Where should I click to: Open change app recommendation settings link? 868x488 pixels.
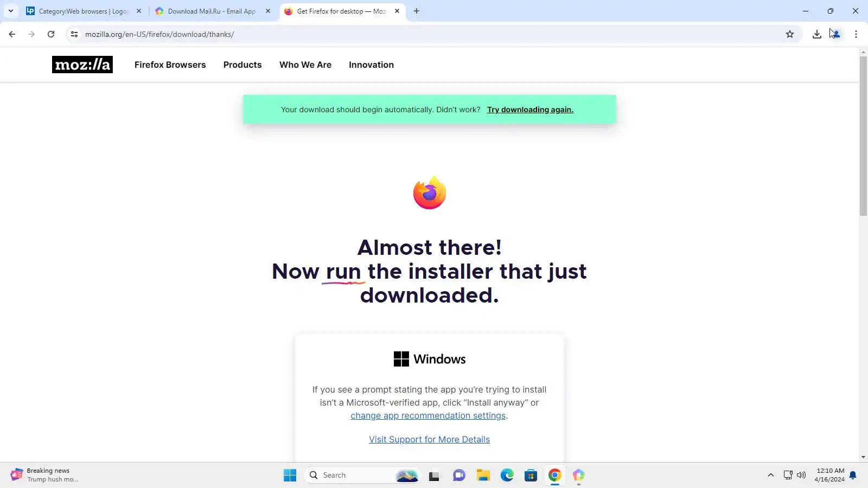click(x=428, y=415)
